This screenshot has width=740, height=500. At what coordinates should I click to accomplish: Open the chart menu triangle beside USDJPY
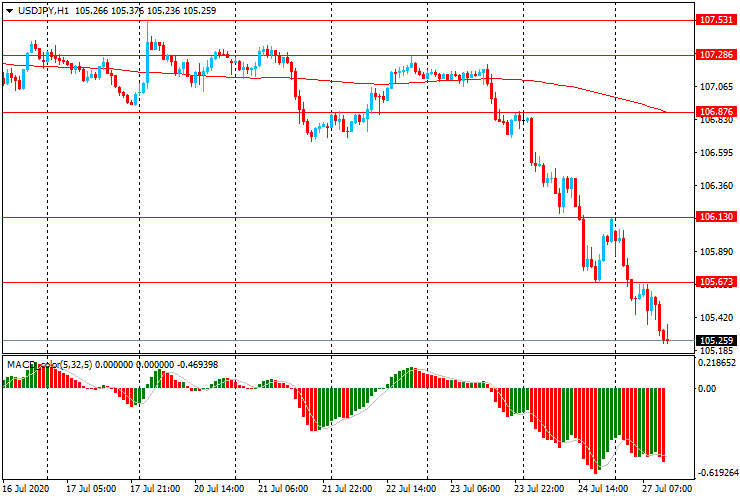point(9,11)
